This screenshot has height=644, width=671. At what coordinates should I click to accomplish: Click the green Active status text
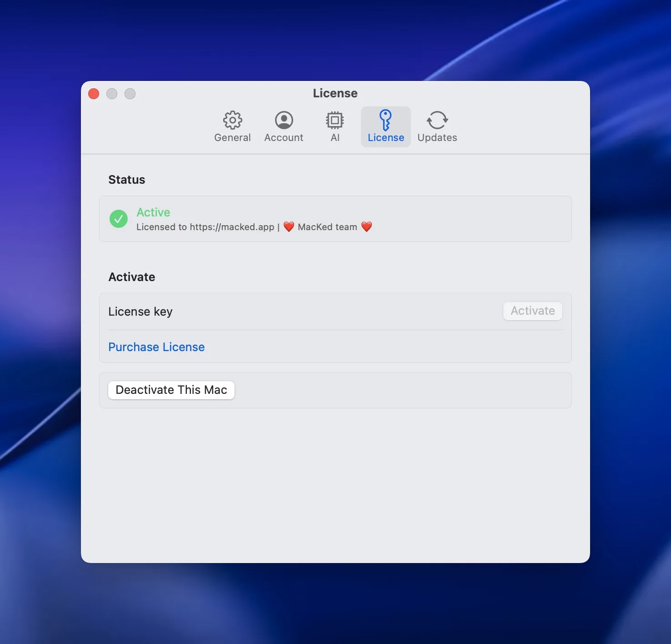pyautogui.click(x=153, y=212)
